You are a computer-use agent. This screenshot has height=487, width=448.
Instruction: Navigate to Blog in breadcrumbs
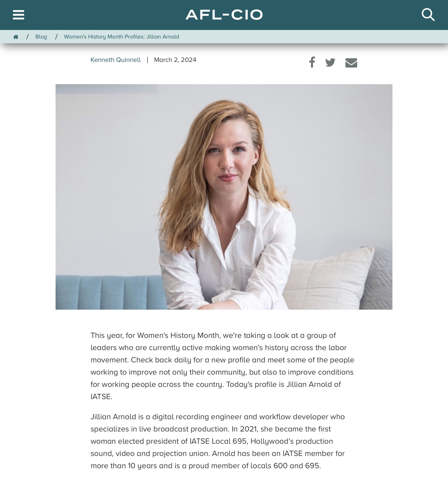coord(41,37)
